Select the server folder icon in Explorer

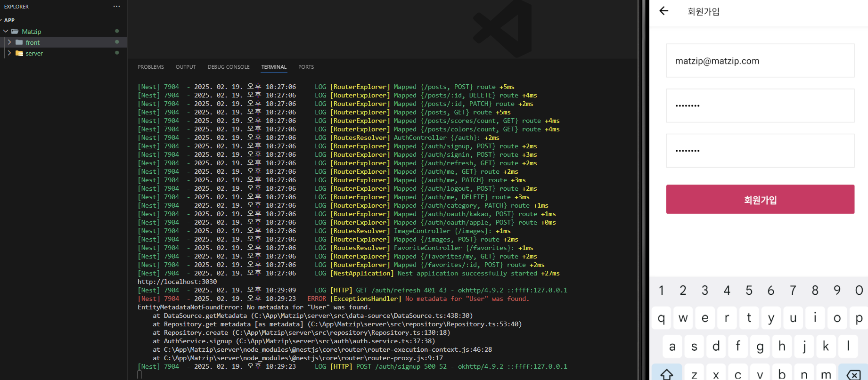click(x=19, y=53)
